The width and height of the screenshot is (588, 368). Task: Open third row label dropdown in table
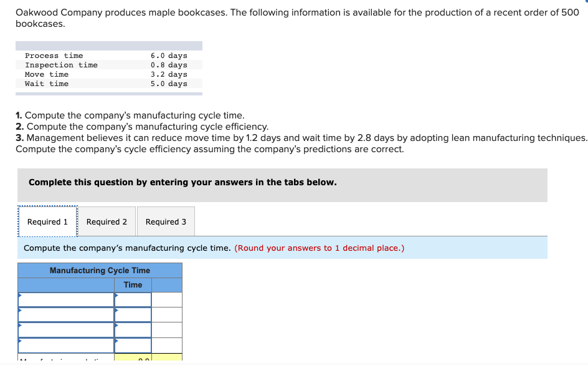click(66, 330)
